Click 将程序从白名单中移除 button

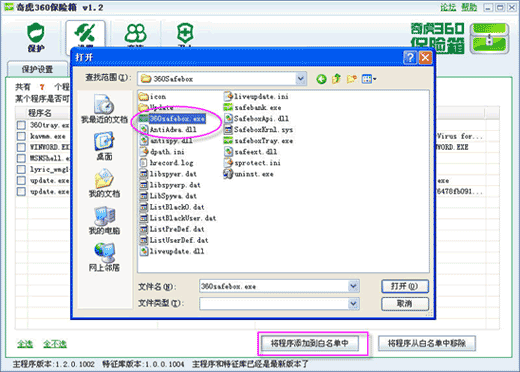click(427, 343)
